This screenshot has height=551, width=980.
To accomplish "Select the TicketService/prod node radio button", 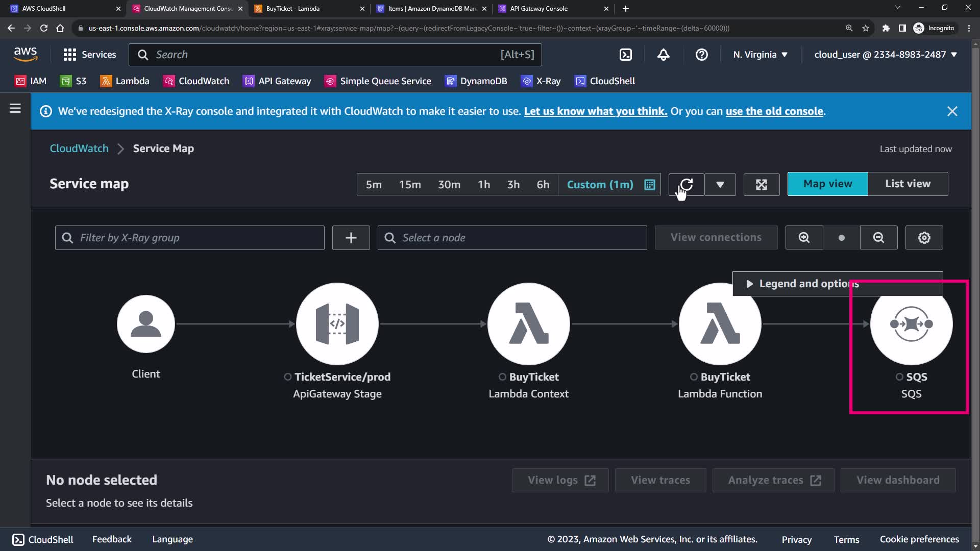I will pos(288,377).
